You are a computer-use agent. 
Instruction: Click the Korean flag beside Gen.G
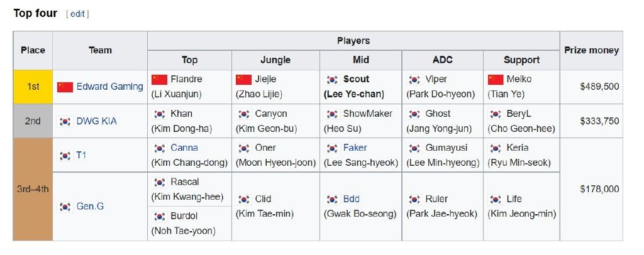pos(65,207)
